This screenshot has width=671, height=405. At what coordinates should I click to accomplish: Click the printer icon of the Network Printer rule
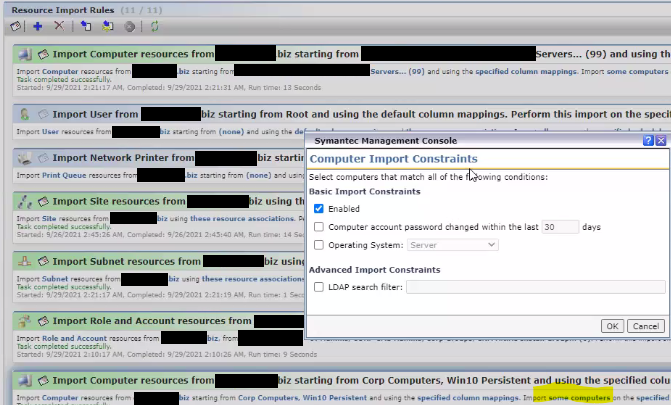coord(25,158)
